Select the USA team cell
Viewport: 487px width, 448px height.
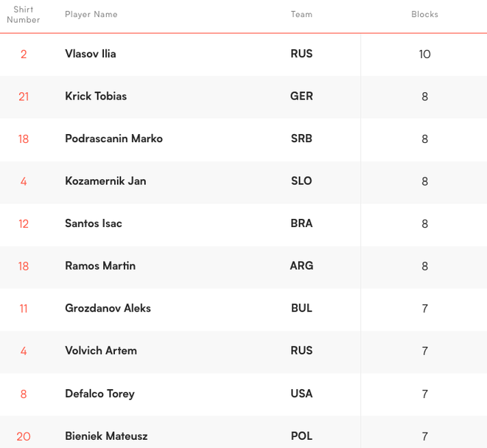click(301, 393)
